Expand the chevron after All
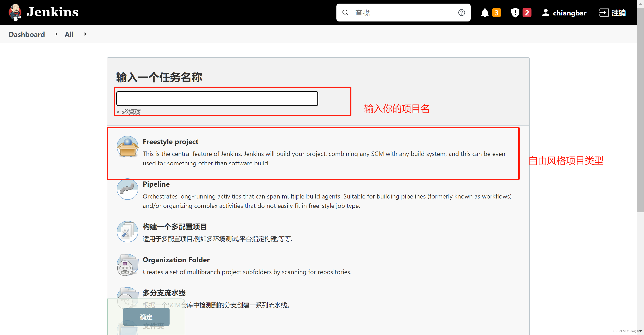Image resolution: width=644 pixels, height=335 pixels. click(x=85, y=34)
